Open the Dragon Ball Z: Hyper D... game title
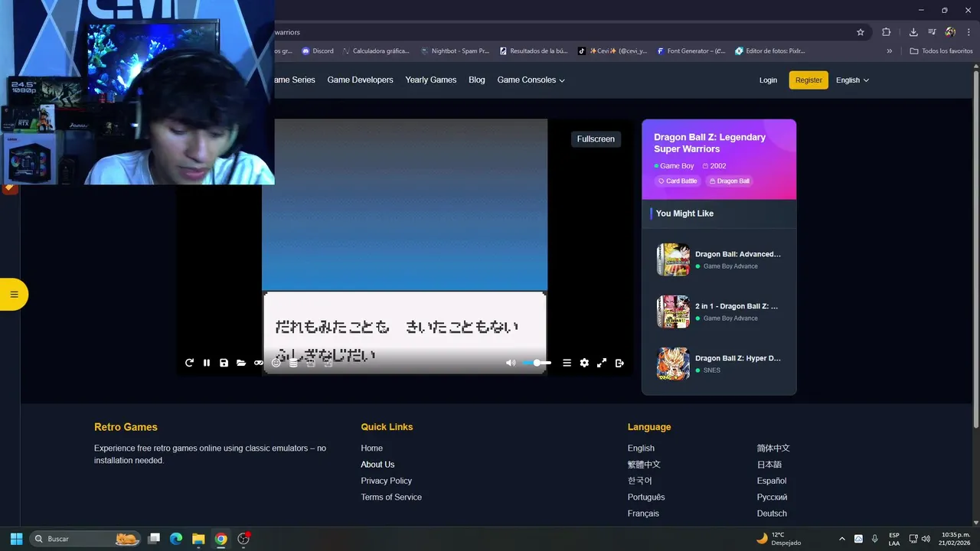980x551 pixels. 738,358
